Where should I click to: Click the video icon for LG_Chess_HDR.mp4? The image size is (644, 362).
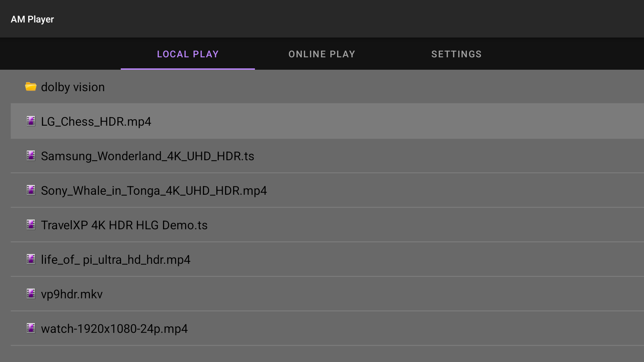(31, 121)
